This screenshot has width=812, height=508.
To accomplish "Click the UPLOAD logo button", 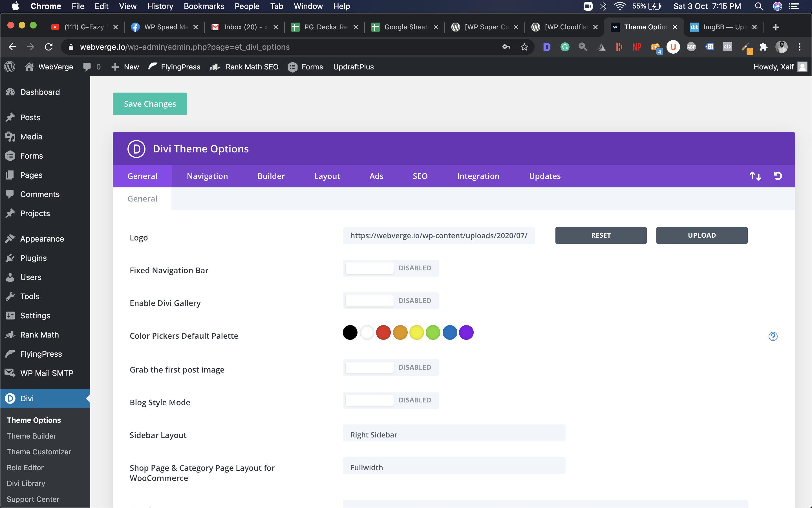I will (702, 235).
